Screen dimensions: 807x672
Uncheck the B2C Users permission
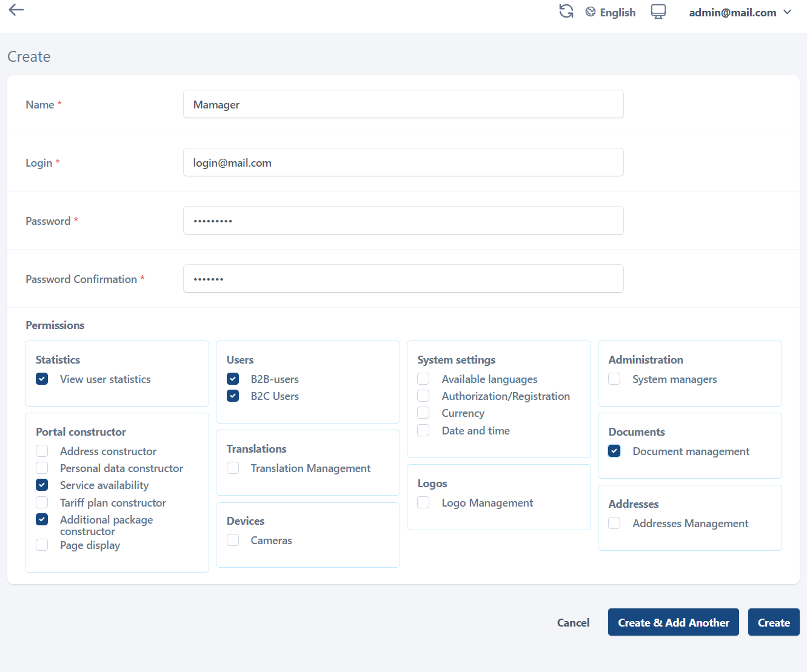[x=233, y=396]
